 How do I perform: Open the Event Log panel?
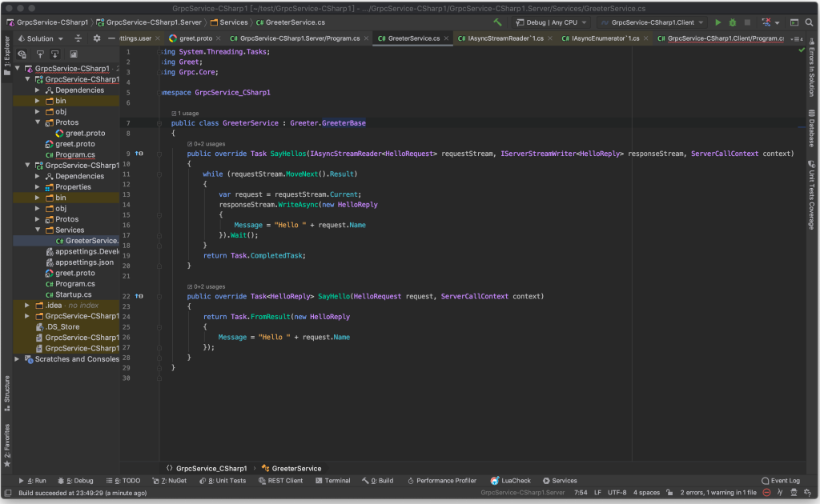(781, 481)
